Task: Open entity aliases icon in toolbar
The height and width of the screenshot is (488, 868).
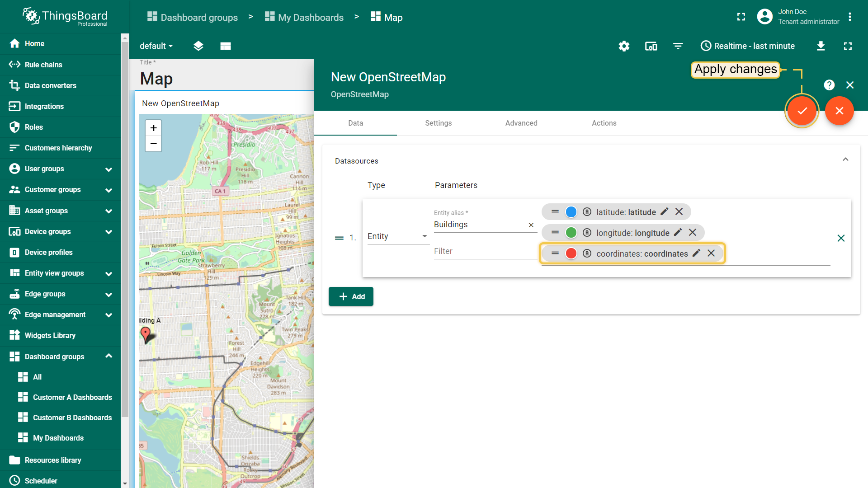Action: coord(651,46)
